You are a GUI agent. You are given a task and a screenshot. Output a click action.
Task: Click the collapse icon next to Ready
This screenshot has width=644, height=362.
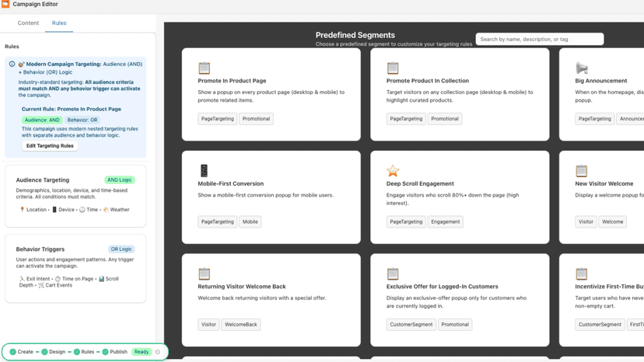coord(158,352)
